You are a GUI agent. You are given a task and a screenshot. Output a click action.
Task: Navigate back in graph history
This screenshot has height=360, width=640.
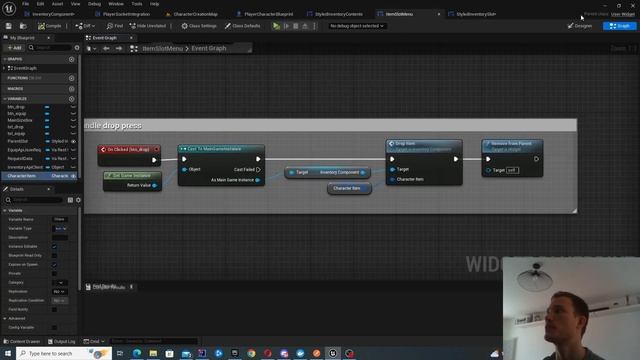tap(106, 49)
